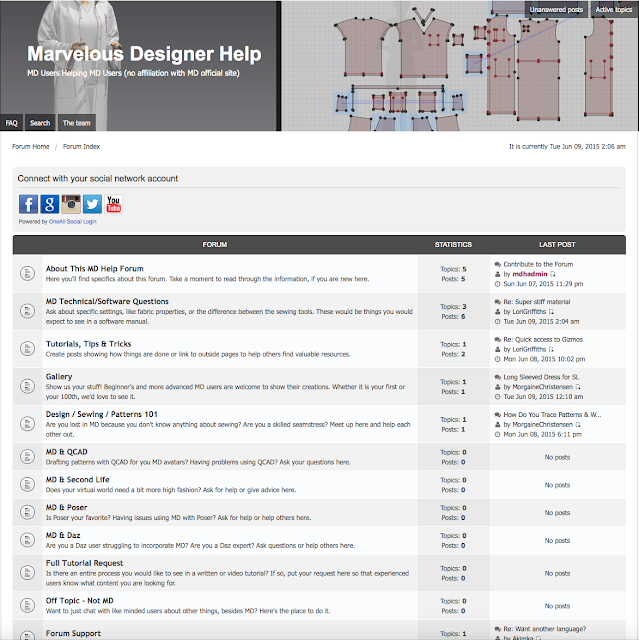Click the Twitter login icon
Image resolution: width=639 pixels, height=640 pixels.
[92, 204]
